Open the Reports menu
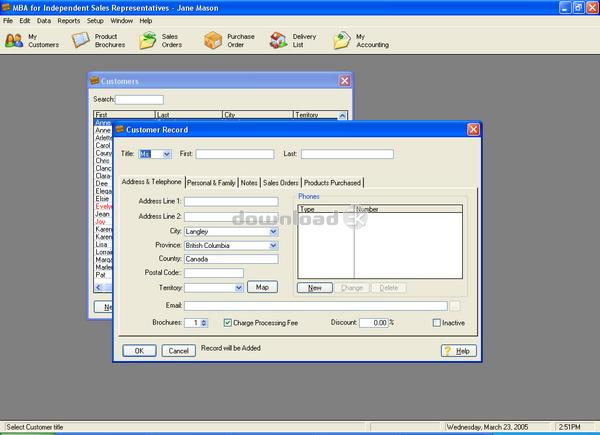Image resolution: width=600 pixels, height=435 pixels. click(69, 21)
